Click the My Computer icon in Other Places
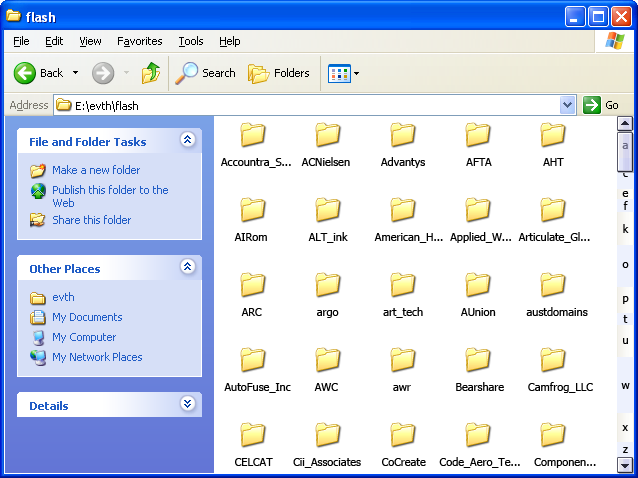 tap(38, 337)
